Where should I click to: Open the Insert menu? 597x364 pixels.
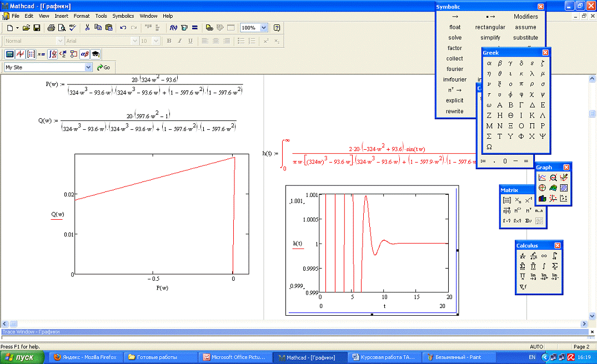[x=62, y=16]
